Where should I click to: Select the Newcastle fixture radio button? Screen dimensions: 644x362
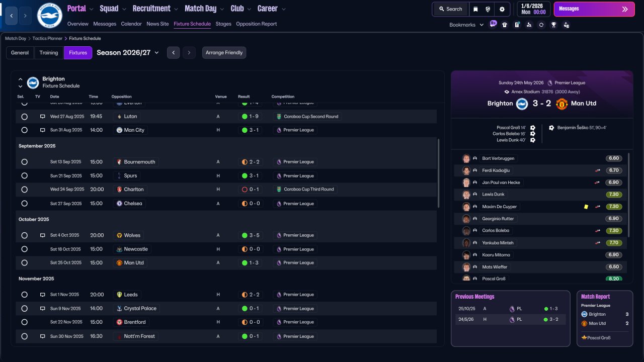24,249
